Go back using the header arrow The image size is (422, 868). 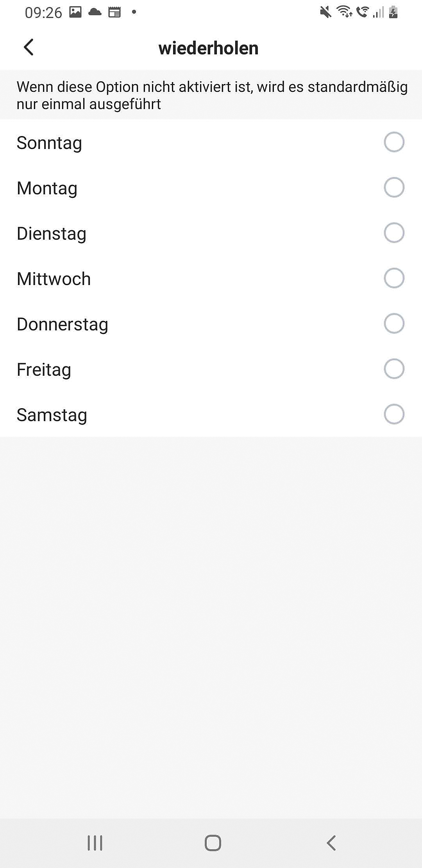coord(29,48)
